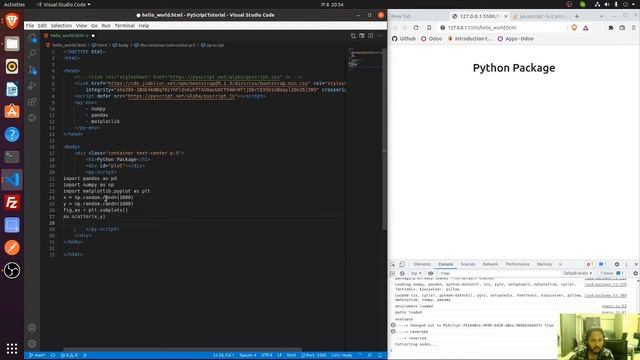Viewport: 640px width, 360px height.
Task: Click the bookmark icon beside the address bar
Action: pos(429,28)
